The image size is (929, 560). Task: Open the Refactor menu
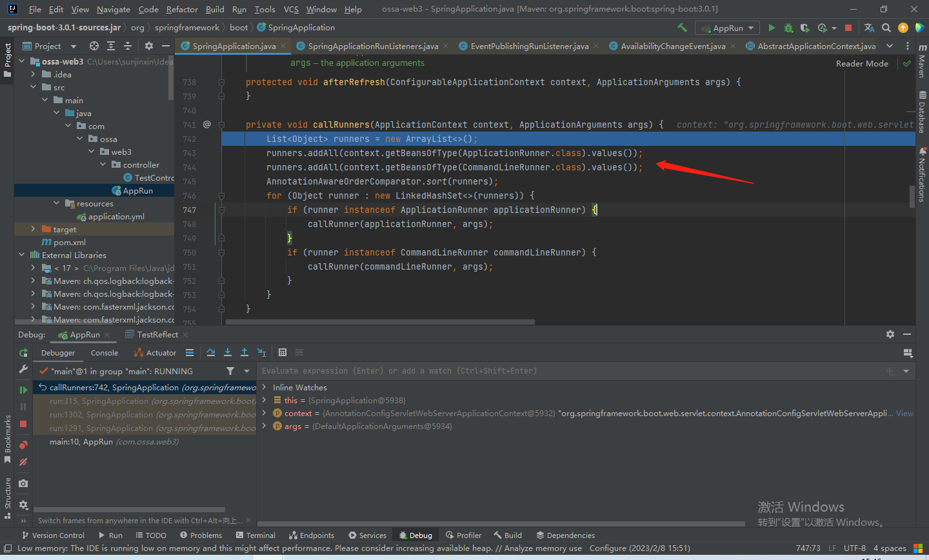pos(182,9)
